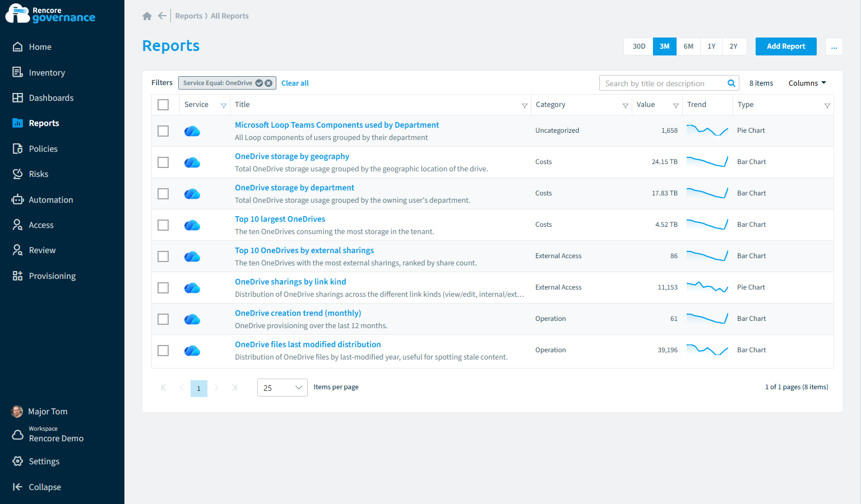Click the breadcrumb home icon
Image resolution: width=861 pixels, height=504 pixels.
point(147,16)
